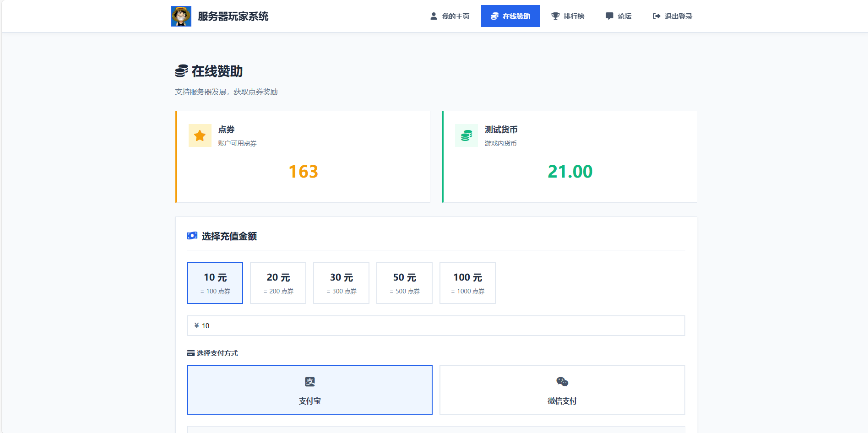Switch payment method to 微信支付
The image size is (868, 433).
(x=562, y=390)
